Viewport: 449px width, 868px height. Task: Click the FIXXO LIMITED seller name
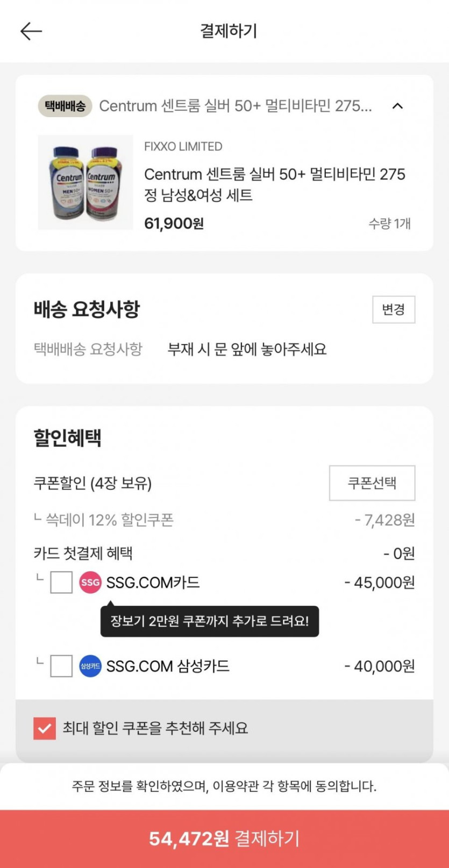click(x=183, y=147)
